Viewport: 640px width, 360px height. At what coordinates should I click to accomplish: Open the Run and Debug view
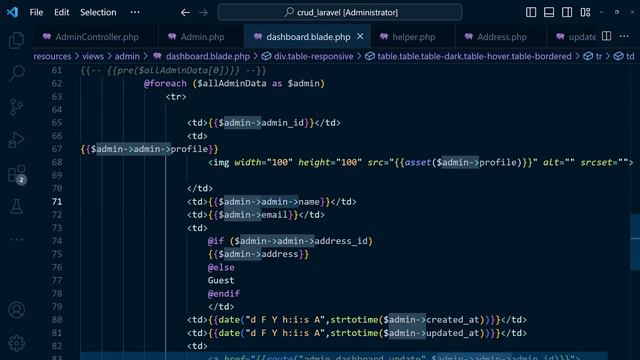16,140
